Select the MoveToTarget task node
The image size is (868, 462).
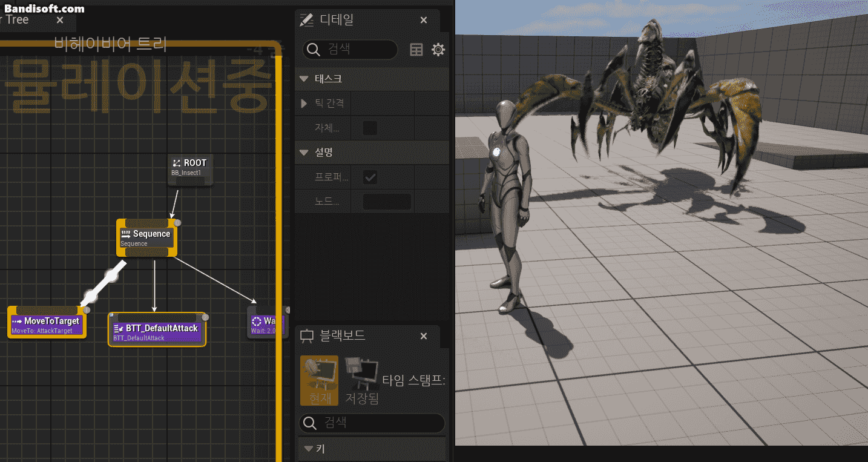click(47, 323)
